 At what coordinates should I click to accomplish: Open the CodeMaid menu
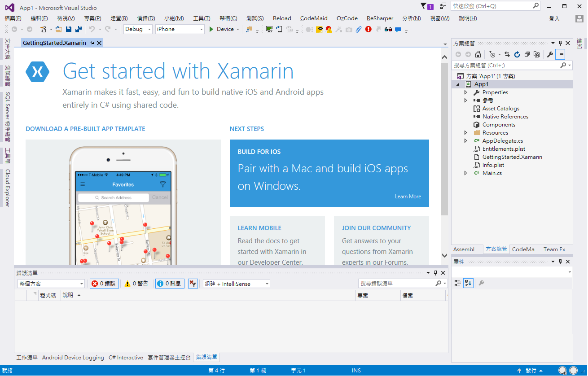314,18
